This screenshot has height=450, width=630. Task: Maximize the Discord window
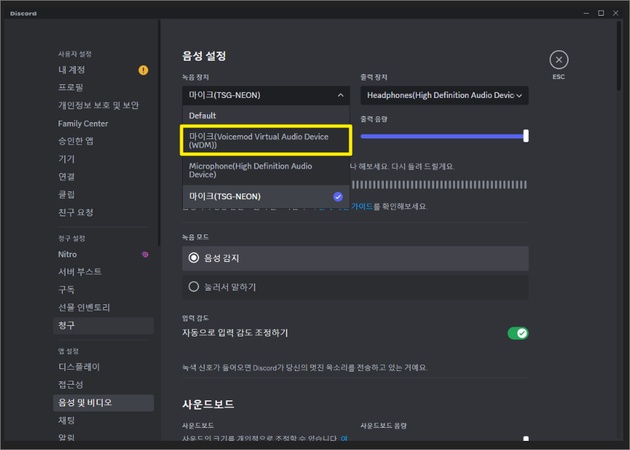tap(601, 13)
